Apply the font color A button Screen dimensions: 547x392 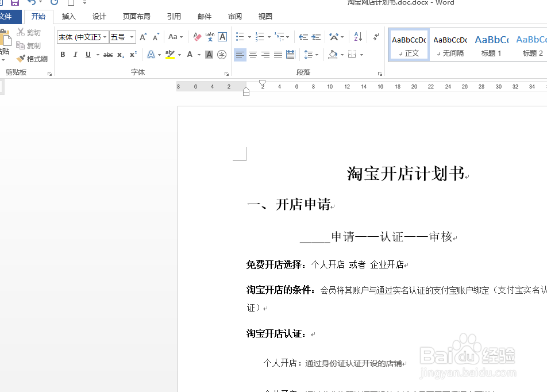tap(190, 55)
